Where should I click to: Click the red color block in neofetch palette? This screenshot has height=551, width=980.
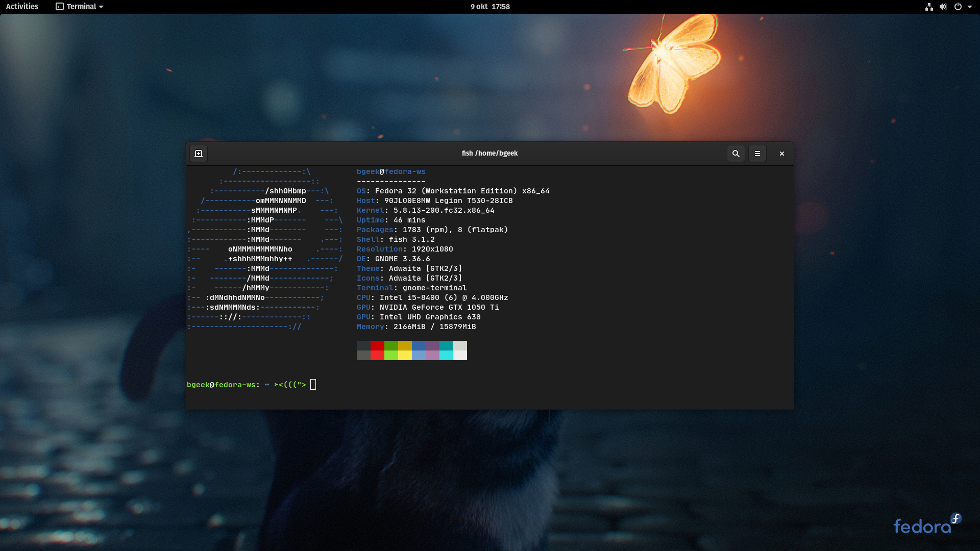point(377,346)
